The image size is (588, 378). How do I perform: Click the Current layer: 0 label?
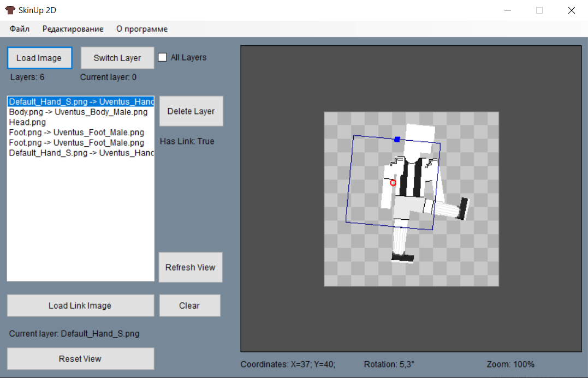pos(109,77)
